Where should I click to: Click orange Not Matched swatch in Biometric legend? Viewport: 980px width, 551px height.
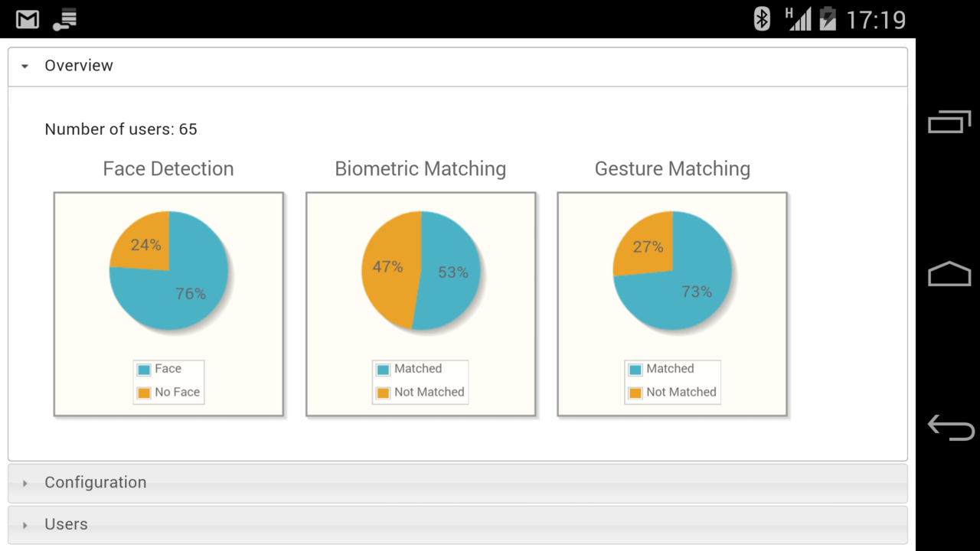(x=384, y=393)
